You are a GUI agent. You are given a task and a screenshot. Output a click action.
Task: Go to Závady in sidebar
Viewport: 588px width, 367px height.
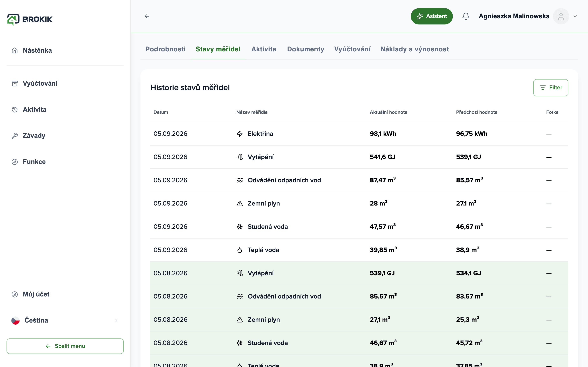pos(34,136)
